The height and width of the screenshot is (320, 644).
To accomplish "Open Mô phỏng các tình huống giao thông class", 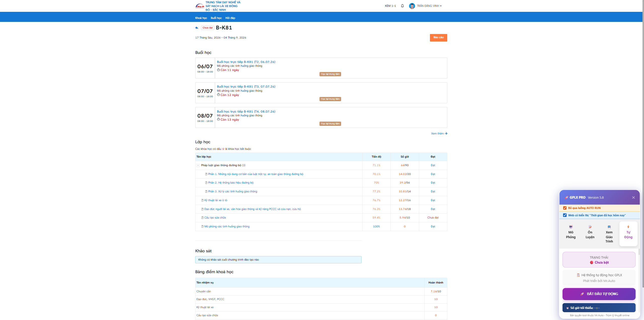I will click(227, 226).
